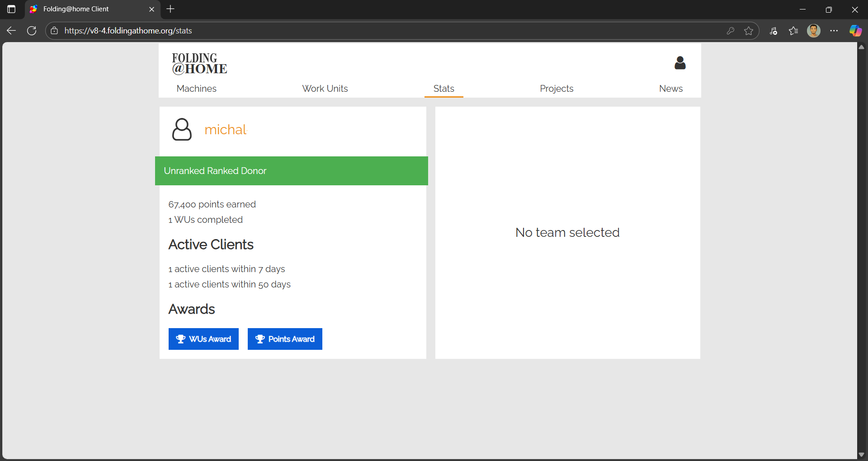Screen dimensions: 868x461
Task: Click the donor profile avatar icon
Action: pos(182,130)
